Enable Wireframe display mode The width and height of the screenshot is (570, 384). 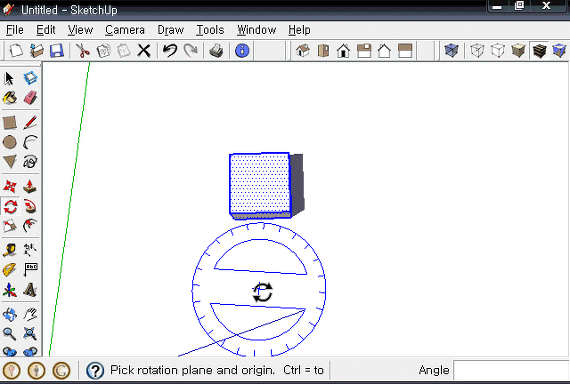(477, 51)
